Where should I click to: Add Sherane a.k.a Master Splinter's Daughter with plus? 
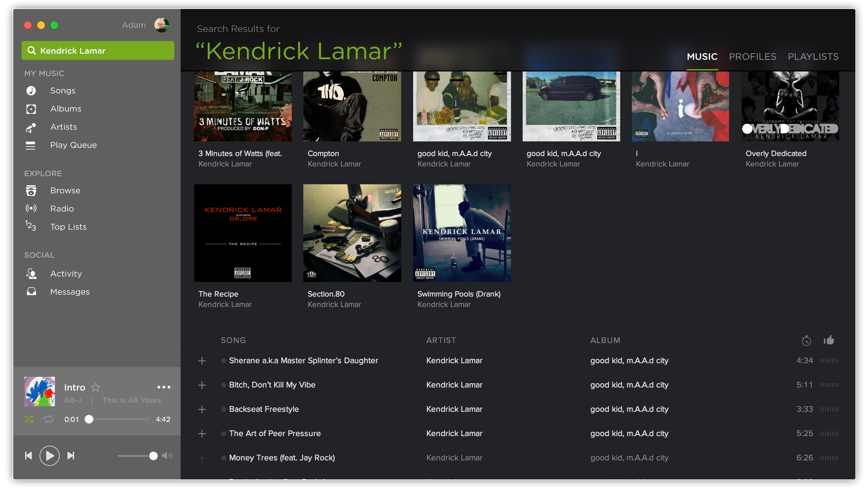click(x=202, y=361)
